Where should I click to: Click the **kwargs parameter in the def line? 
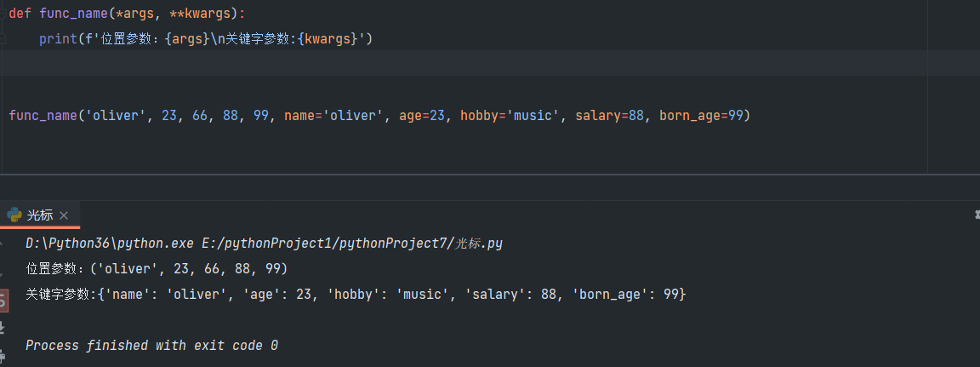pos(202,14)
